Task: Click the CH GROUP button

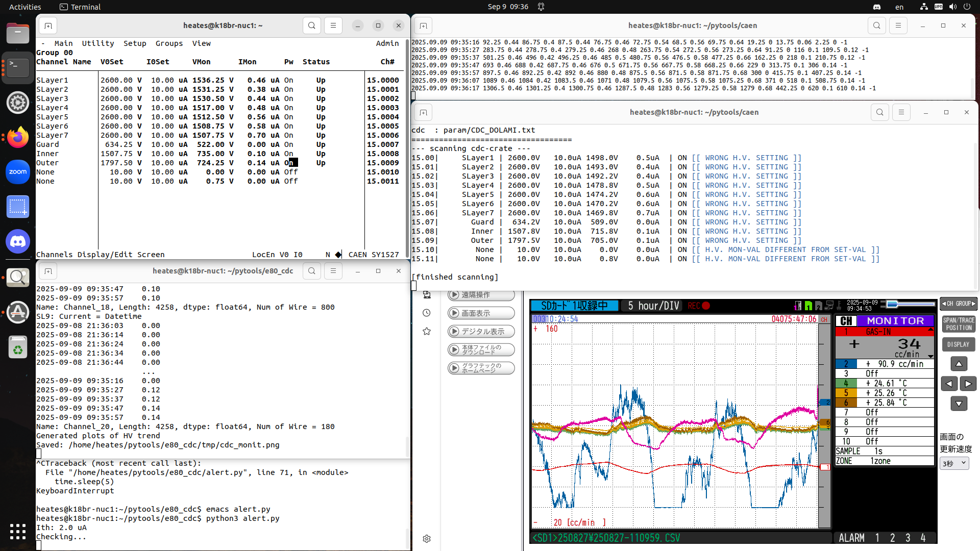Action: (959, 304)
